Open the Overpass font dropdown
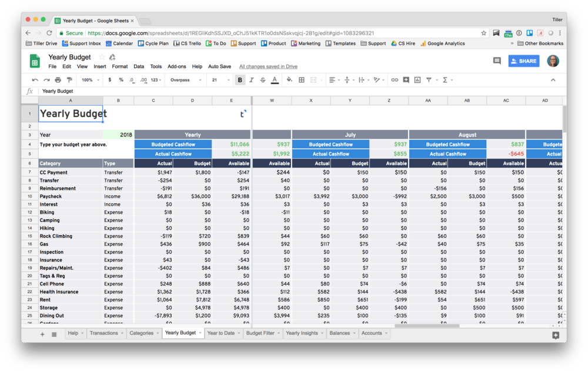Screen dimensions: 588x373 click(x=186, y=80)
